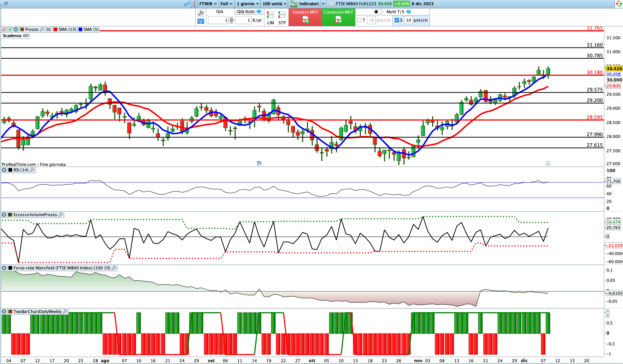Close the RSI (14) indicator panel
This screenshot has height=364, width=623.
[4, 170]
